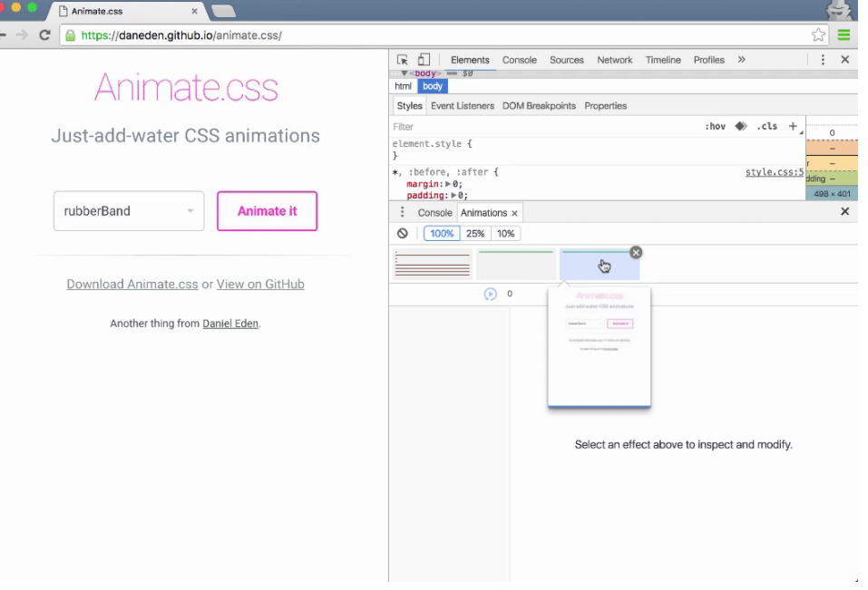The image size is (868, 590).
Task: Toggle the .cls class editor
Action: coord(767,127)
